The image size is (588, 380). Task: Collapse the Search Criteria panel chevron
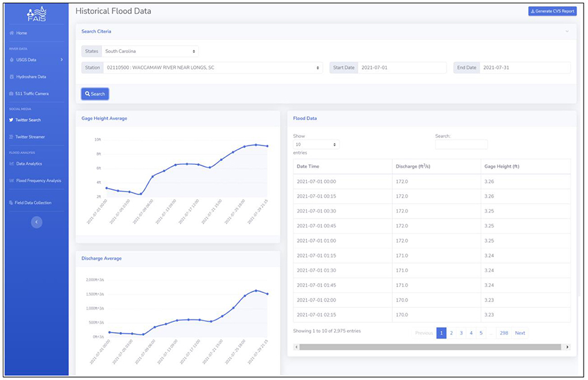[567, 32]
